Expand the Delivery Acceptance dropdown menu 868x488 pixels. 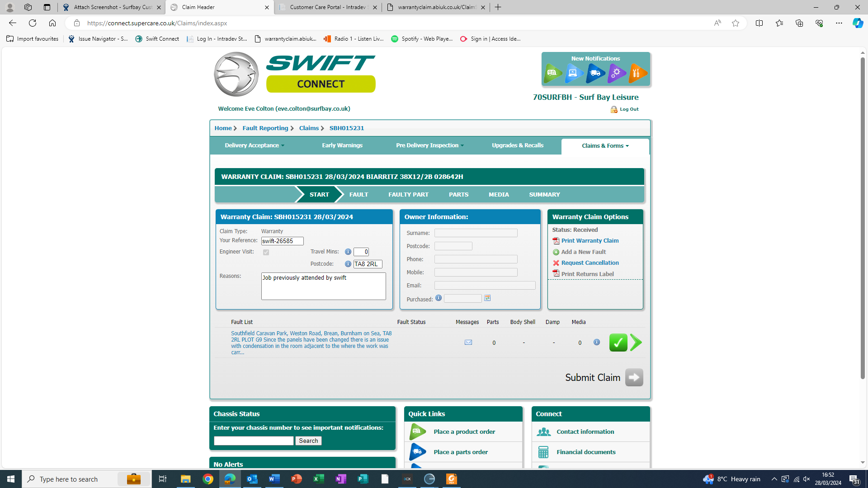(x=255, y=145)
